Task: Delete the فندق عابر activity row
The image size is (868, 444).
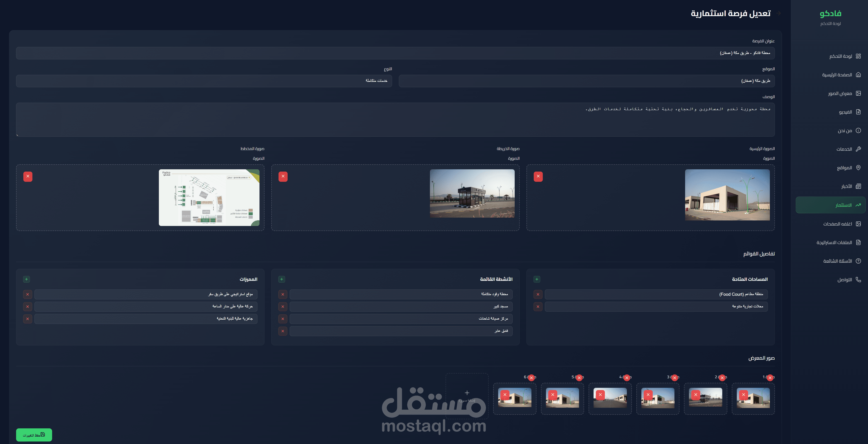Action: [x=282, y=331]
